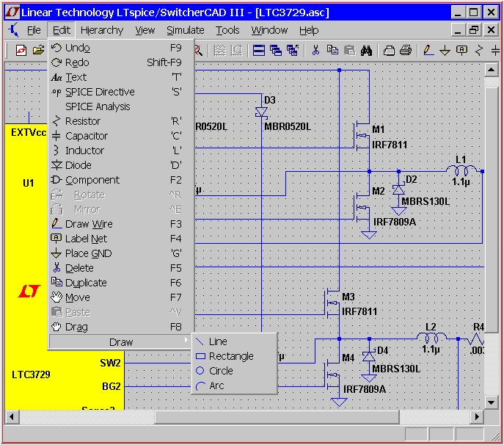
Task: Choose Place GND in Edit menu
Action: pos(121,253)
